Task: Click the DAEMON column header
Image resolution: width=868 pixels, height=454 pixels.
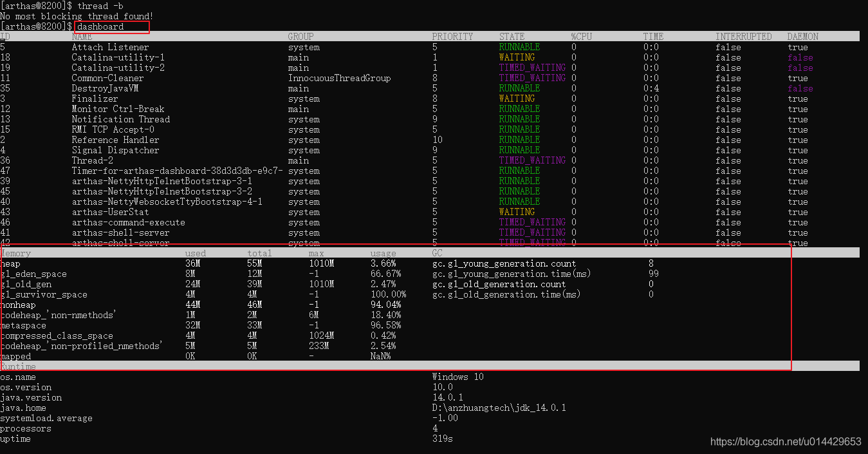Action: tap(802, 37)
